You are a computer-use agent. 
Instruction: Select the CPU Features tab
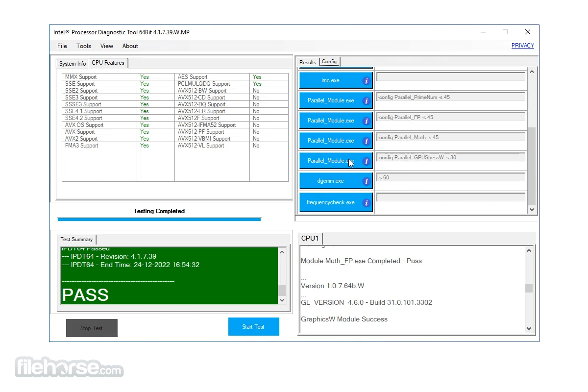coord(108,63)
